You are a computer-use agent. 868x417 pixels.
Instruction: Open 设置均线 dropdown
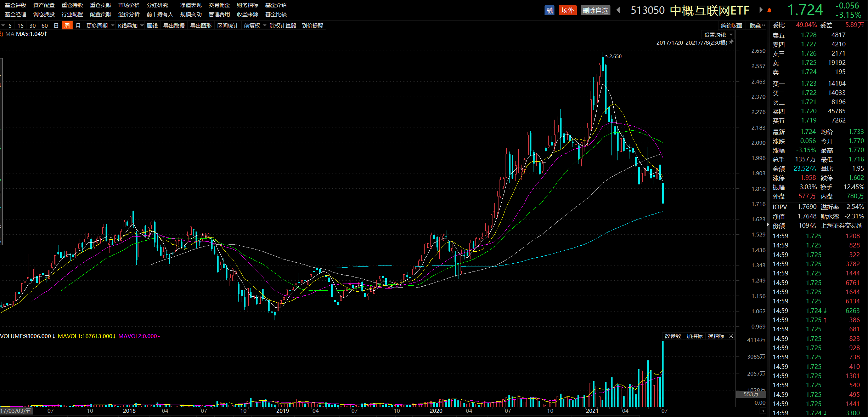718,35
